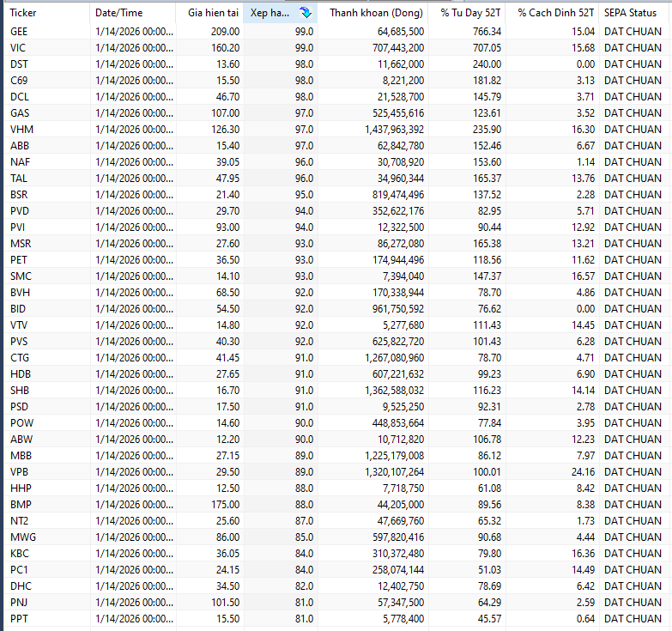Screen dimensions: 672x631
Task: Select the DHC ticker cell
Action: coord(21,585)
